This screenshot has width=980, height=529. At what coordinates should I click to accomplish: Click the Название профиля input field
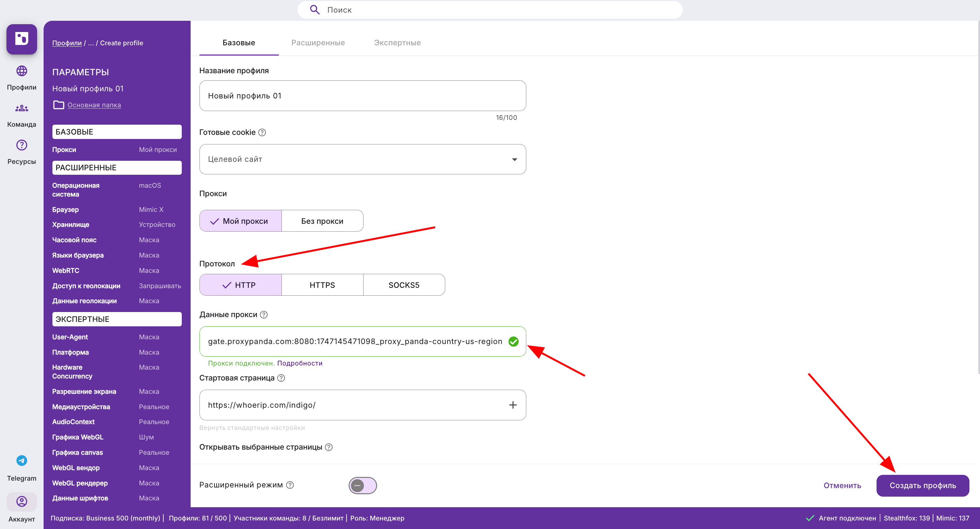tap(363, 95)
